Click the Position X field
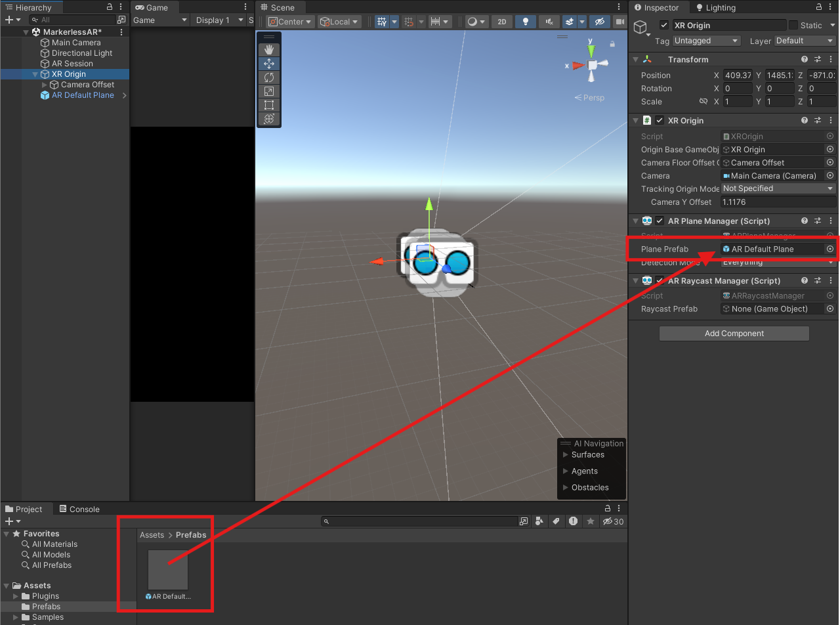This screenshot has width=840, height=625. (x=738, y=75)
